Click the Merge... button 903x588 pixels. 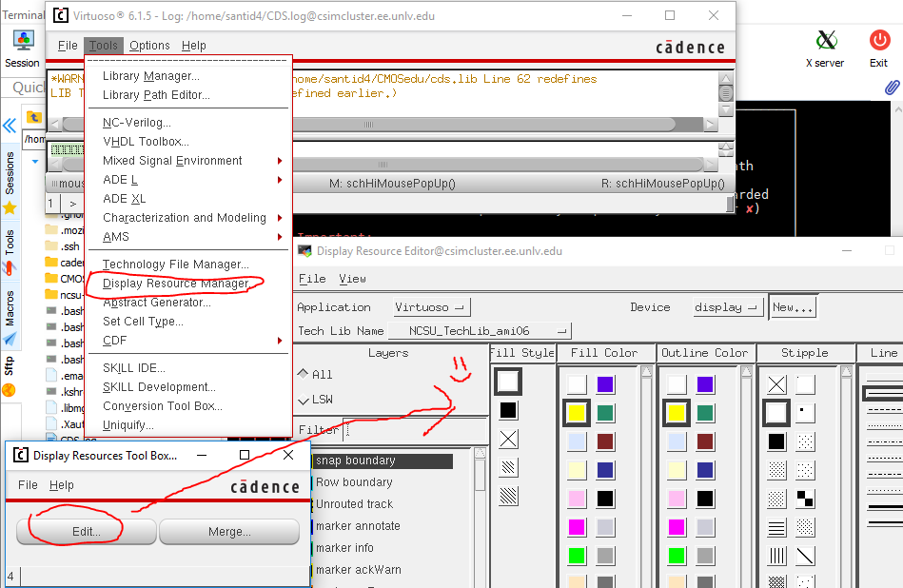tap(229, 532)
